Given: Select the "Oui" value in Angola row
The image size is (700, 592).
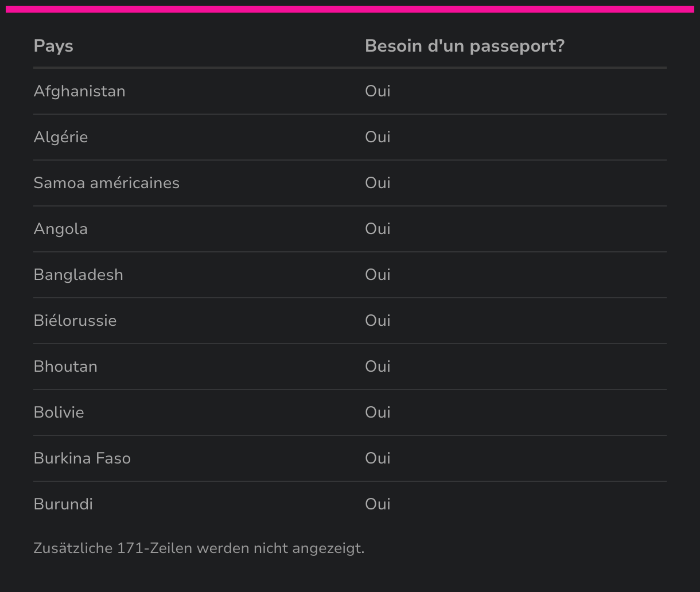Looking at the screenshot, I should 378,229.
